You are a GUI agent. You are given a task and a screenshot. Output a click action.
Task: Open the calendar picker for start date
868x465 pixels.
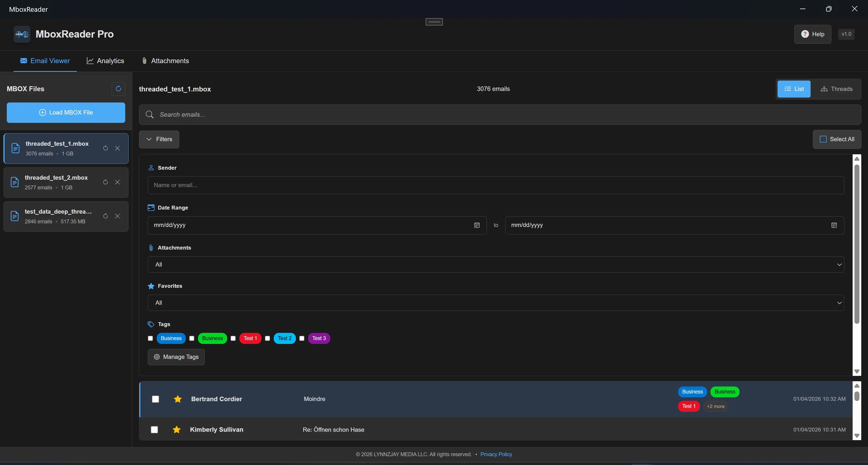click(x=476, y=225)
